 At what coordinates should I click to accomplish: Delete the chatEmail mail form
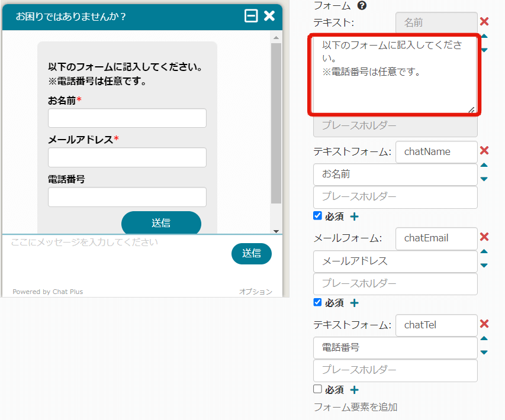click(x=484, y=237)
